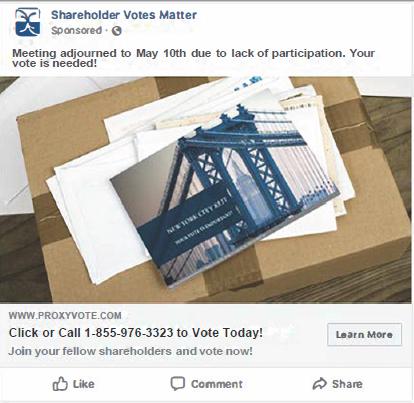
Task: Click the Call 1-855-976-3323 headline
Action: coord(136,333)
